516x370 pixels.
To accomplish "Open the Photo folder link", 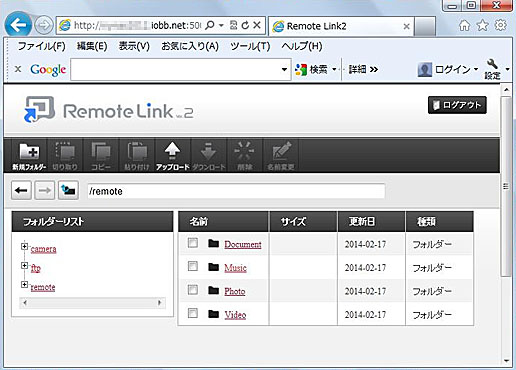I will click(235, 291).
